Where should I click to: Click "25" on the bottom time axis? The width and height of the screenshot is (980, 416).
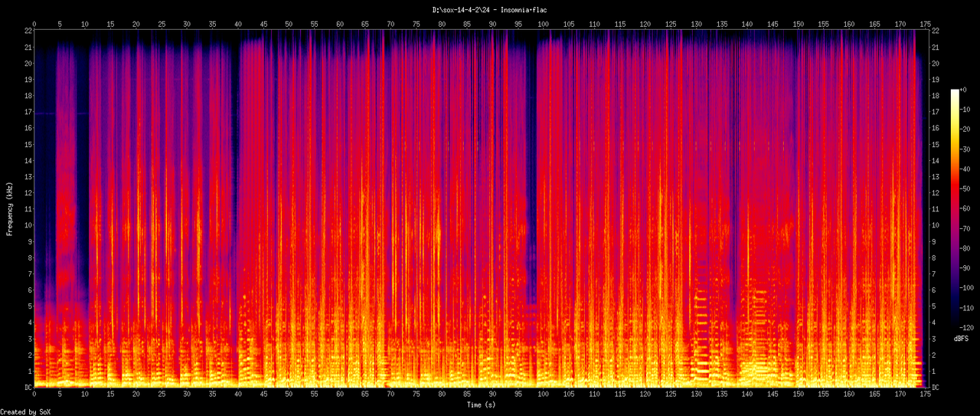click(x=162, y=395)
